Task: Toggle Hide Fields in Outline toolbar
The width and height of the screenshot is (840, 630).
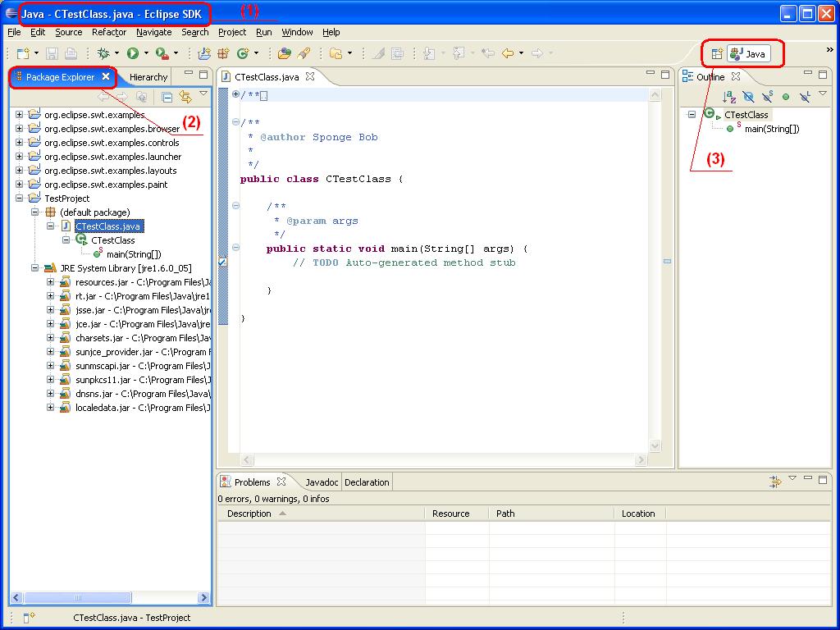Action: (x=748, y=97)
